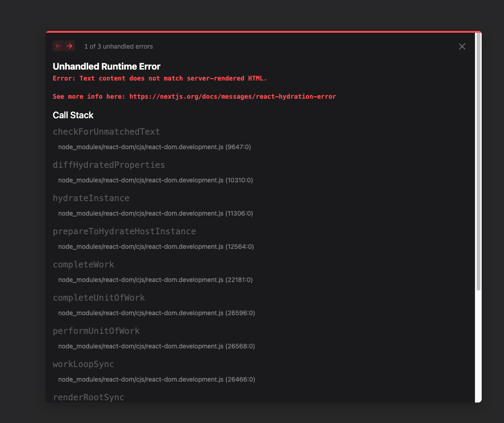Click the '1 of 3 unhandled errors' counter

[x=119, y=46]
